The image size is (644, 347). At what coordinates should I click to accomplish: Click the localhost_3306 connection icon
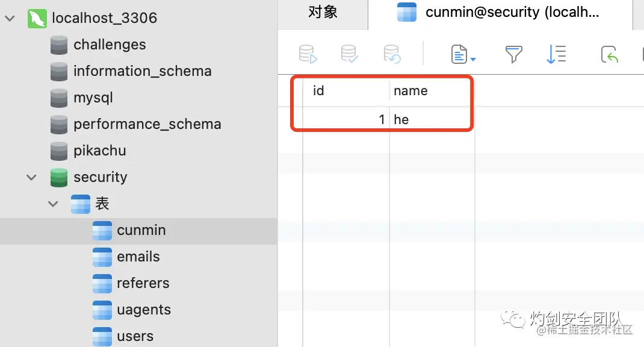click(x=37, y=18)
